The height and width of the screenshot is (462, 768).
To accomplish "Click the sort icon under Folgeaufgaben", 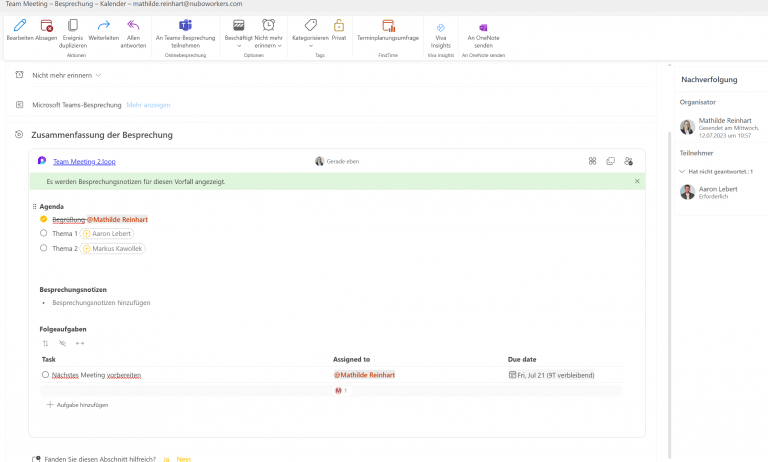I will pyautogui.click(x=46, y=343).
